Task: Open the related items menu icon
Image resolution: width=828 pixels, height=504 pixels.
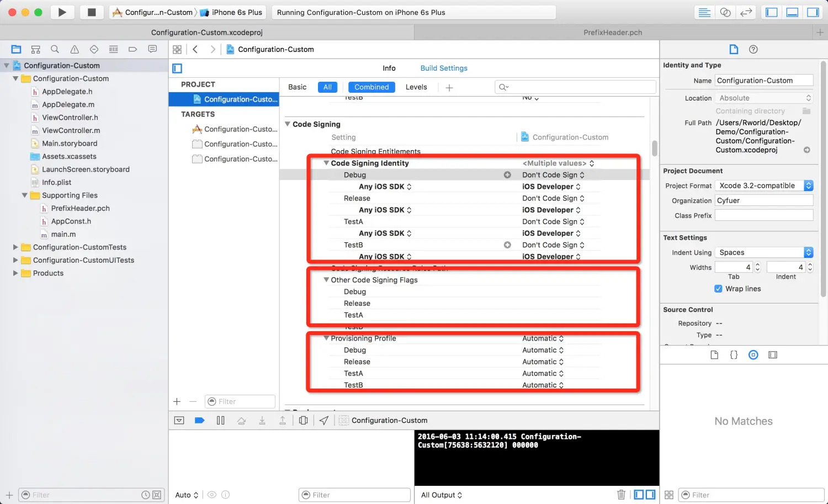Action: (x=177, y=49)
